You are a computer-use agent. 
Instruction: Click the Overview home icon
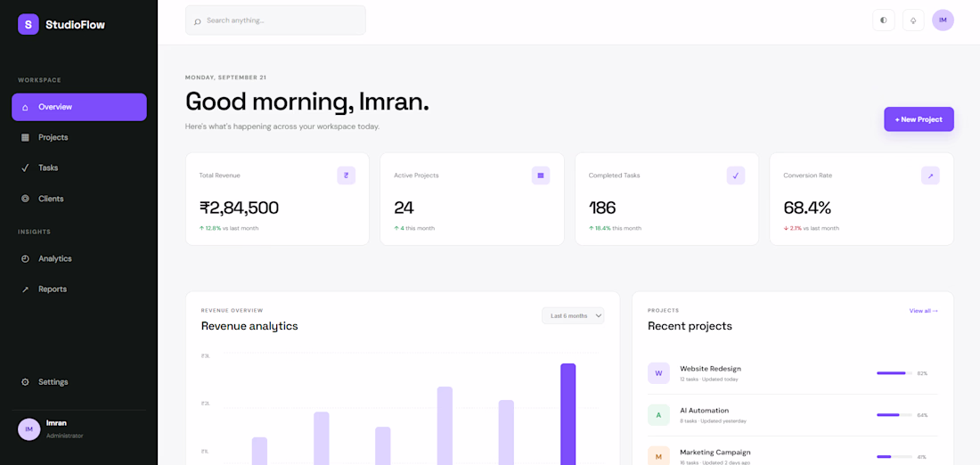point(25,107)
